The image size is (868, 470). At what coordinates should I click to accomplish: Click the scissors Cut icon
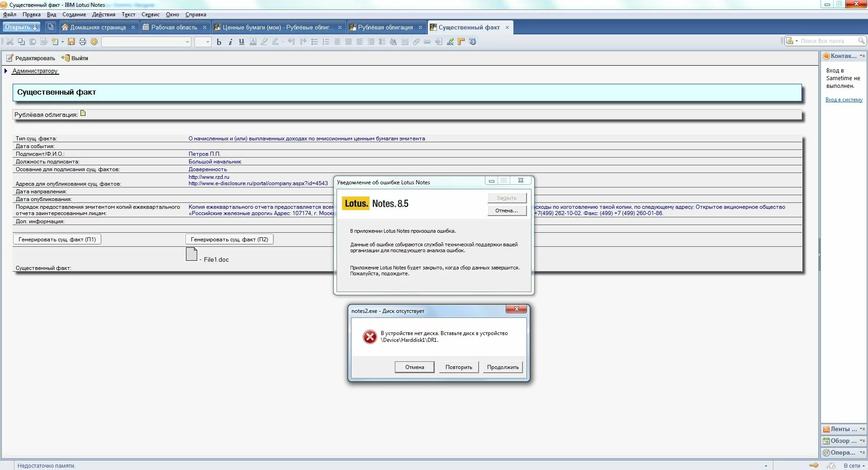click(x=9, y=42)
